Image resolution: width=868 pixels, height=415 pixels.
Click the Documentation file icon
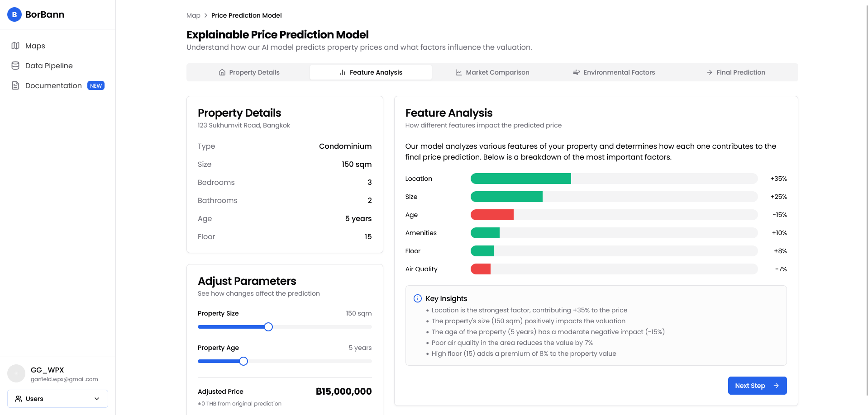coord(15,85)
